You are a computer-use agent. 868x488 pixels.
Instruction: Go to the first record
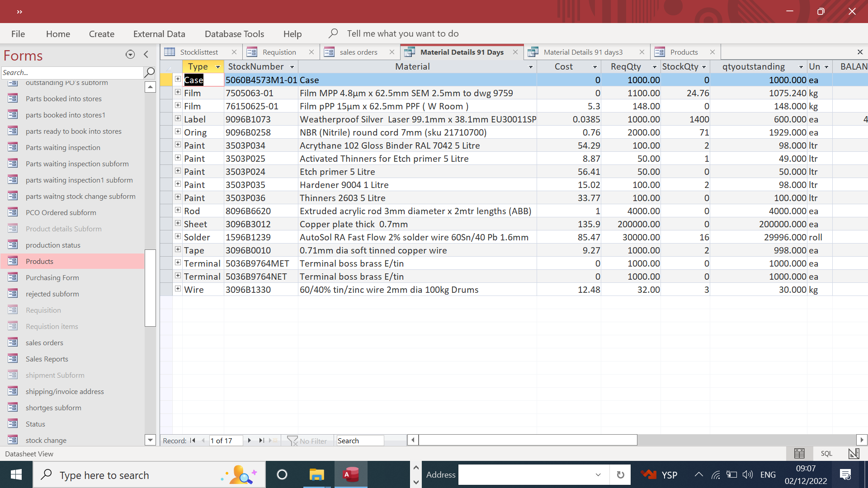tap(193, 441)
